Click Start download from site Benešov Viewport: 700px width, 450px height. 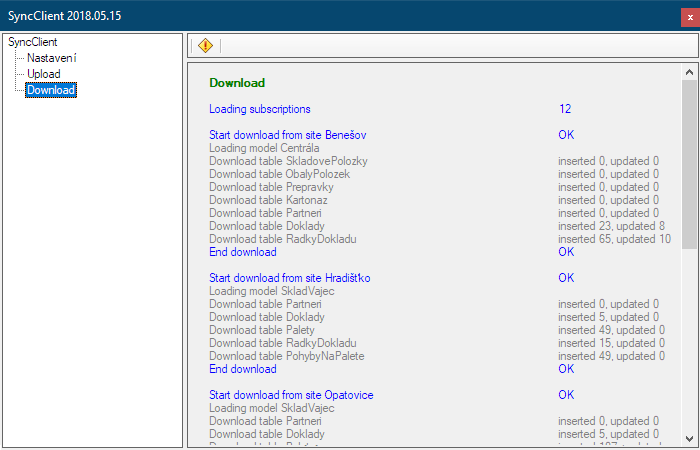pyautogui.click(x=288, y=135)
